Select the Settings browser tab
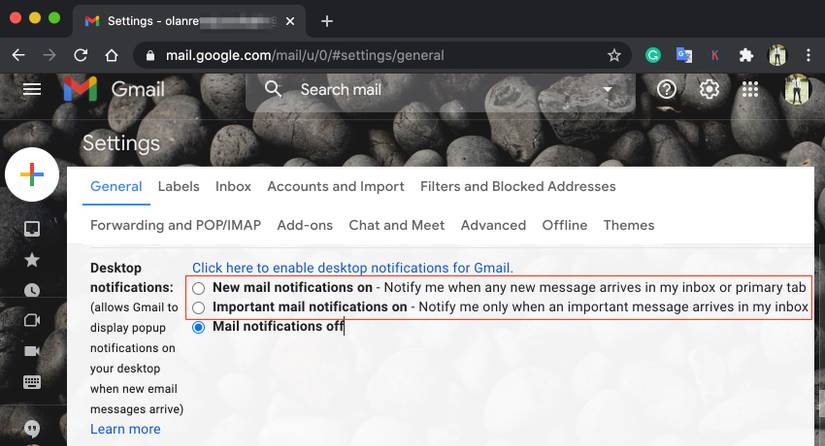The width and height of the screenshot is (825, 446). pyautogui.click(x=189, y=21)
